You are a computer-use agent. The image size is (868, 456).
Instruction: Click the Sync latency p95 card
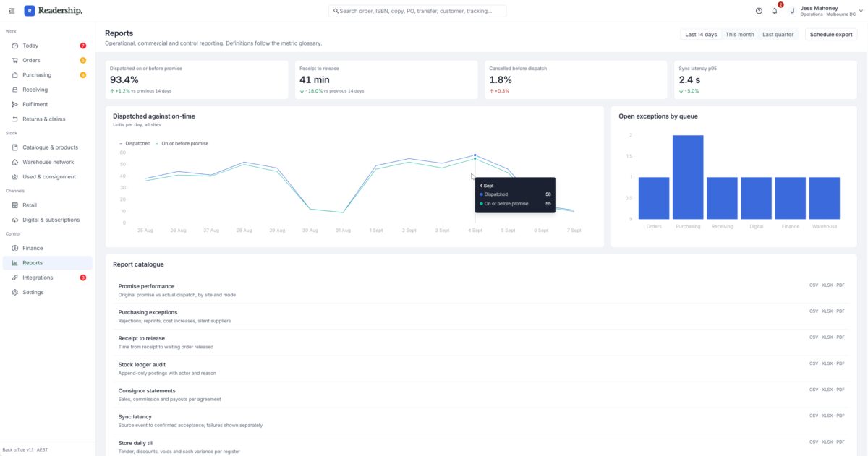click(765, 79)
